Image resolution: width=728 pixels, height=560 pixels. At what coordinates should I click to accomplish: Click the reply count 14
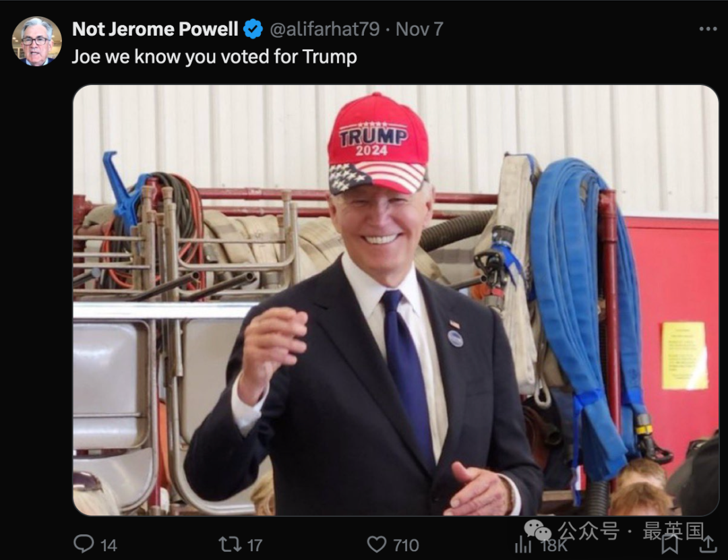click(109, 545)
